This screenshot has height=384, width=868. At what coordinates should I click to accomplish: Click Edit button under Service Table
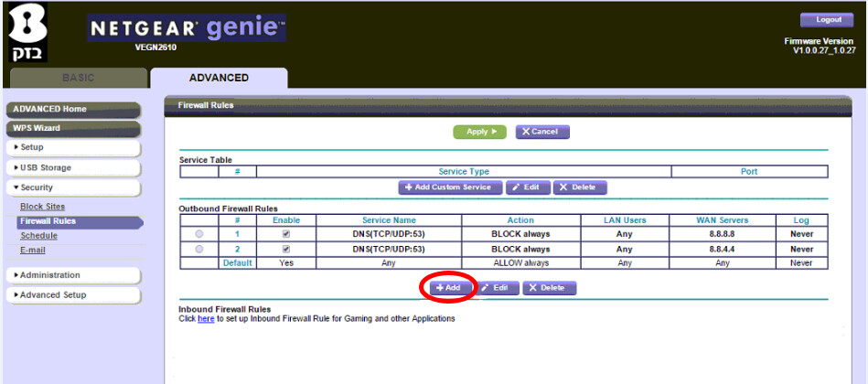pyautogui.click(x=528, y=187)
